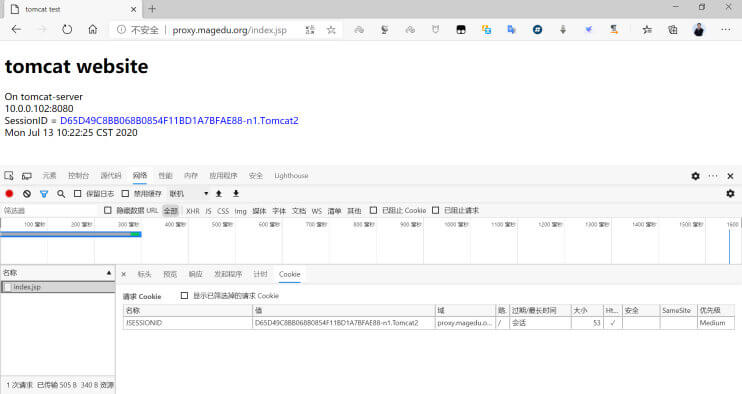This screenshot has height=394, width=742.
Task: Switch to the 元素 DevTools tab
Action: [x=49, y=175]
